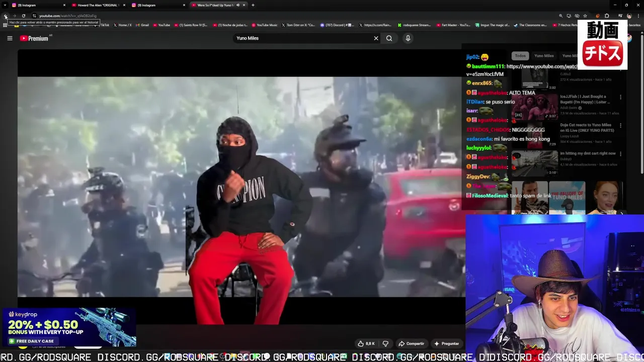
Task: Open The Falloff of Yuno Miles short
Action: point(567,198)
